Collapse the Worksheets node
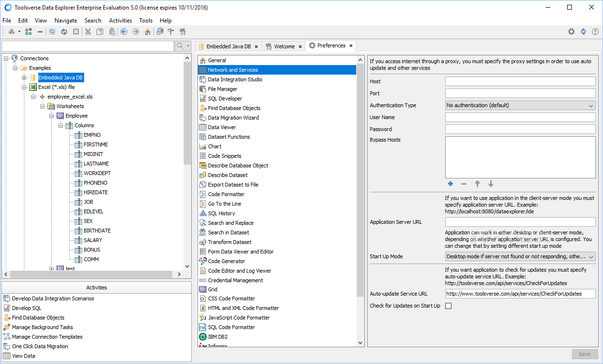The width and height of the screenshot is (603, 364). 42,106
